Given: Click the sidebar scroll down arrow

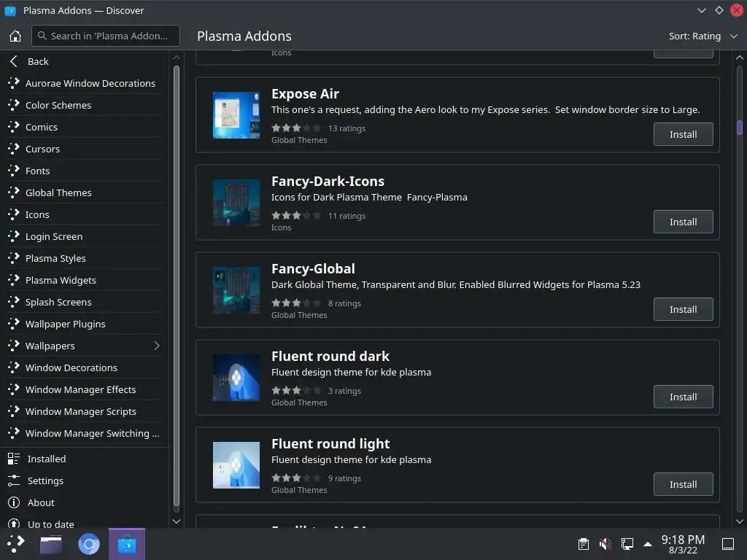Looking at the screenshot, I should click(177, 521).
